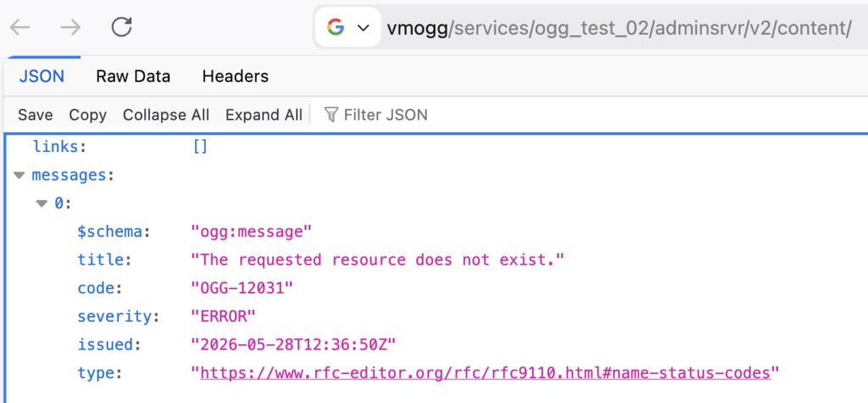Reload the page with refresh icon
The image size is (868, 403).
point(122,27)
